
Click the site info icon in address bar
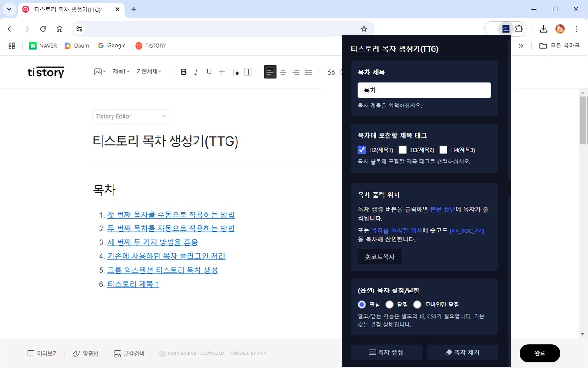[x=79, y=29]
